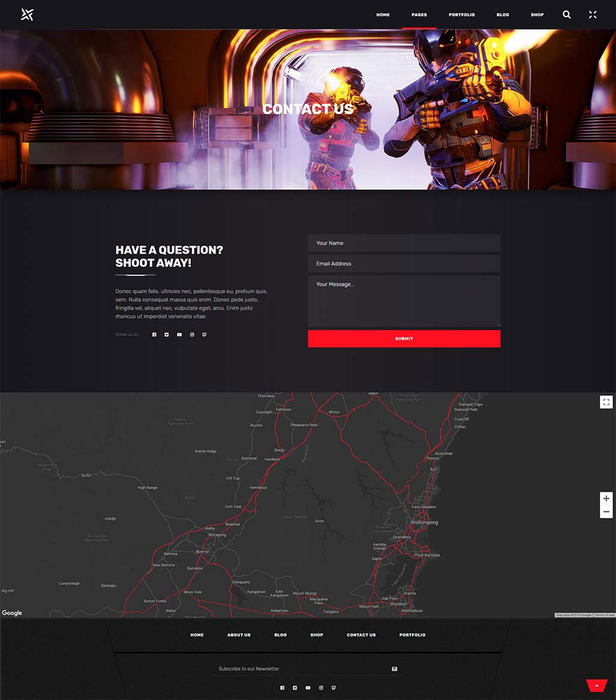616x700 pixels.
Task: Open Twitter icon next to follow us on
Action: [167, 335]
